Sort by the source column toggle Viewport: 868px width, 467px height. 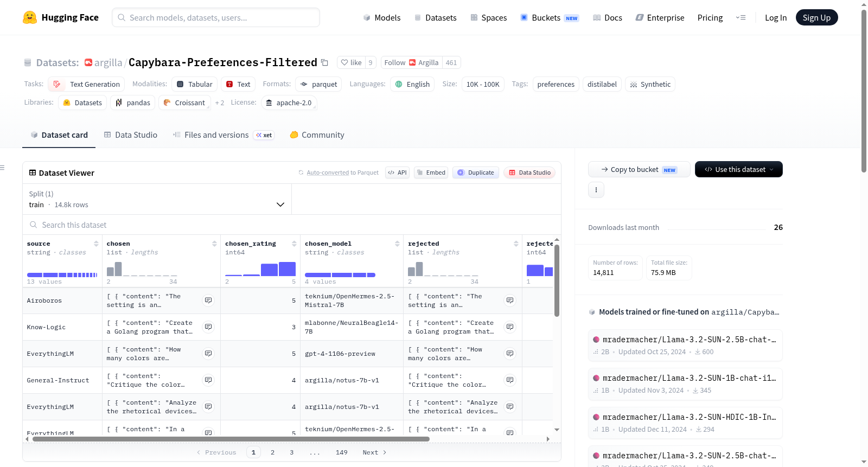96,244
